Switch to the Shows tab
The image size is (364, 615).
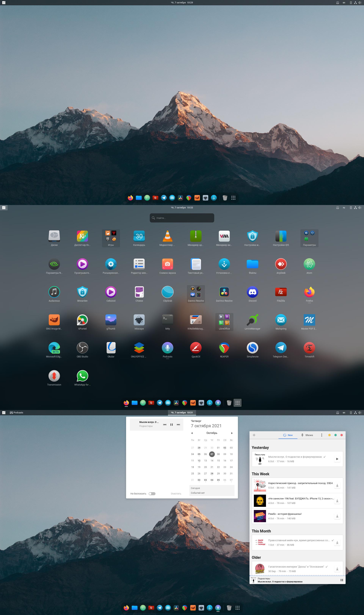point(307,435)
